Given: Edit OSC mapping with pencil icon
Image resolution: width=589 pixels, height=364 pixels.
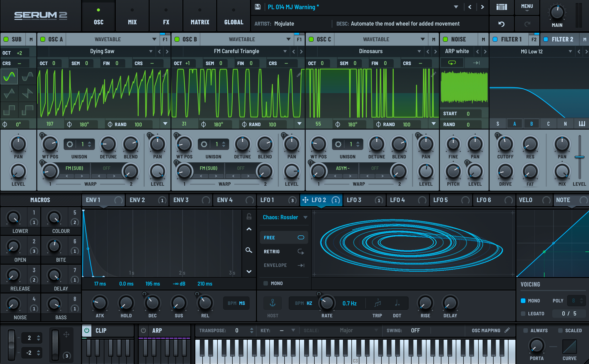Looking at the screenshot, I should (507, 330).
